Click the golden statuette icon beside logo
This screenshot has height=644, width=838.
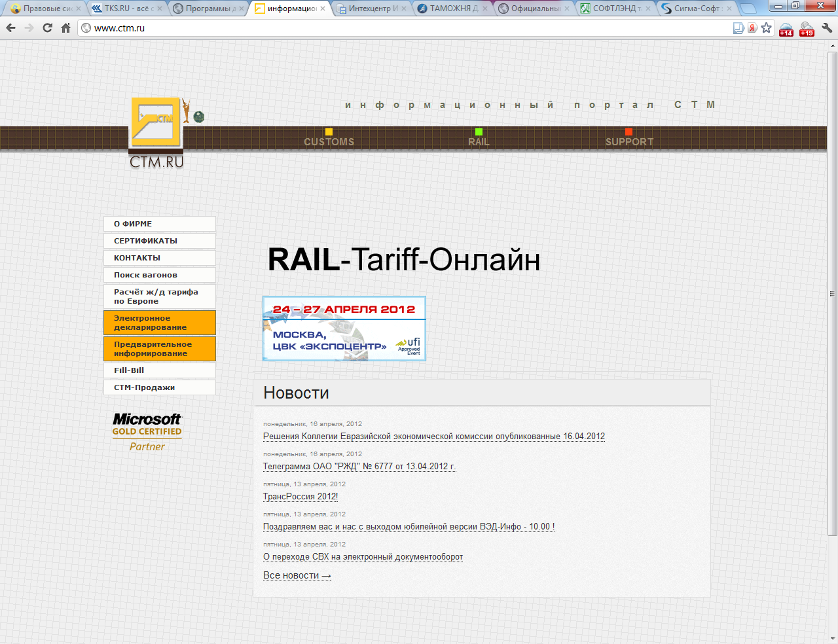click(x=187, y=111)
